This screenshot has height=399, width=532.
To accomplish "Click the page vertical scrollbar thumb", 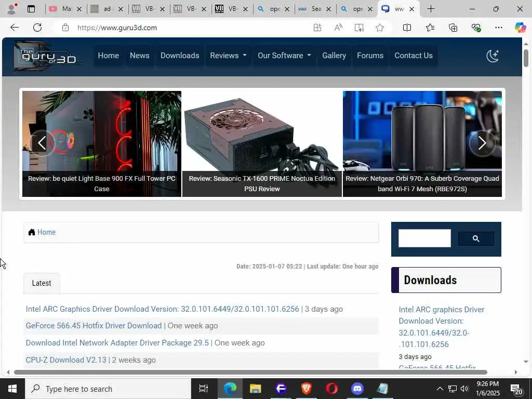I will pos(526,58).
